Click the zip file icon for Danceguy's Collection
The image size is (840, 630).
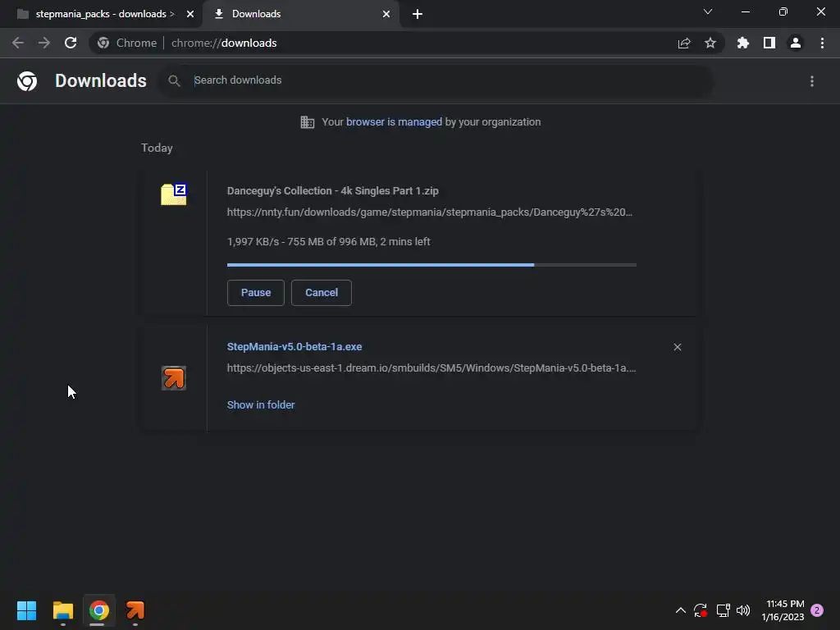coord(174,194)
